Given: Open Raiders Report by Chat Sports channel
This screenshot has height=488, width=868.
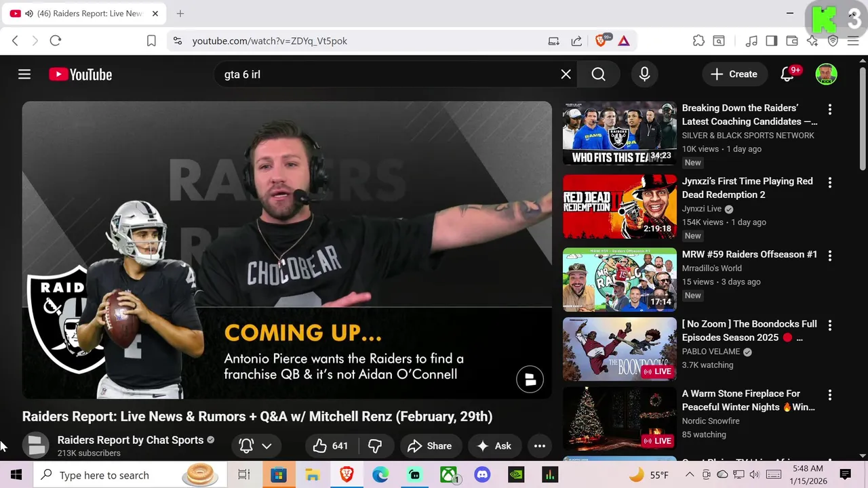Looking at the screenshot, I should 130,440.
